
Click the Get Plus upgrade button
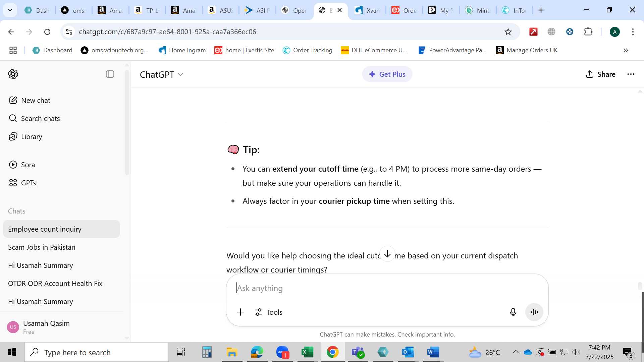click(x=387, y=74)
